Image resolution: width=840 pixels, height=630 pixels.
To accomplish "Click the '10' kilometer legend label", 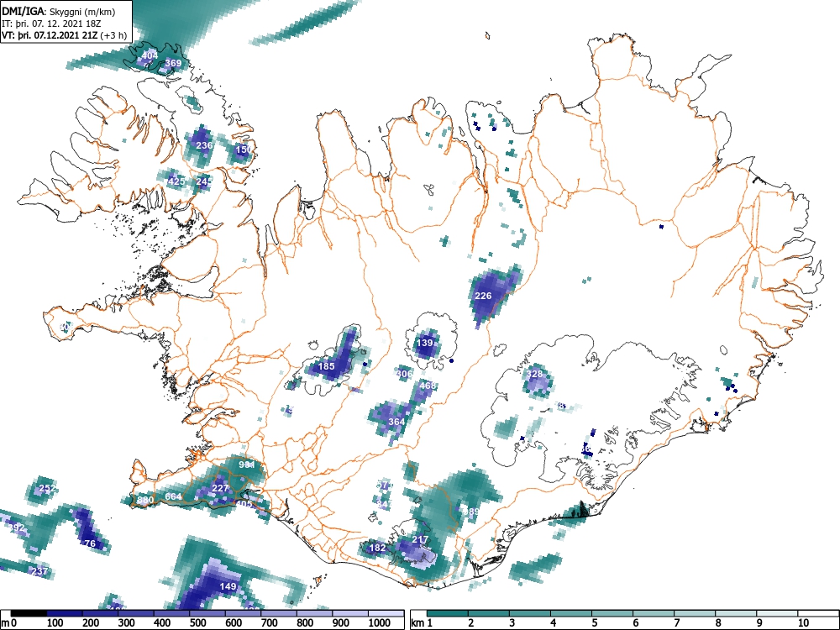I will pyautogui.click(x=802, y=623).
